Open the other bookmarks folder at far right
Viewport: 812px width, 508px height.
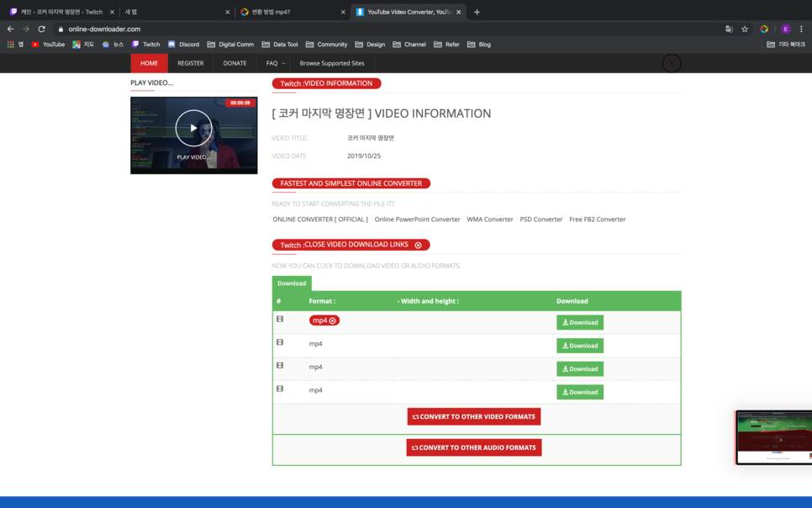786,45
